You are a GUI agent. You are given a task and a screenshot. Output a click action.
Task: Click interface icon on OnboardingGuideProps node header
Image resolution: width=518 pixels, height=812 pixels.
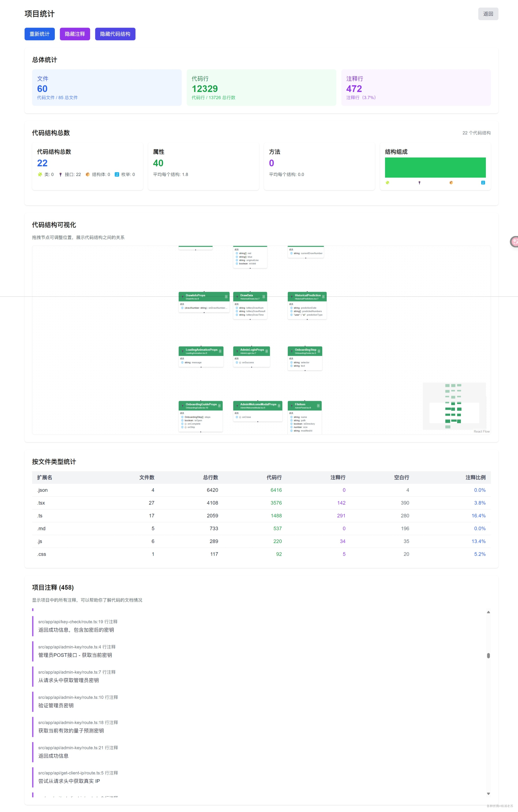coord(183,406)
